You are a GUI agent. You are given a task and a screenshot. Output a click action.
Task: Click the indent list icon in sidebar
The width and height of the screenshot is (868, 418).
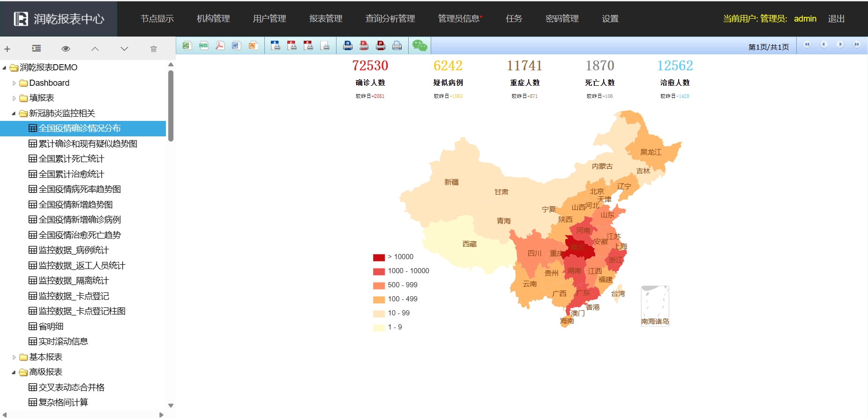36,49
